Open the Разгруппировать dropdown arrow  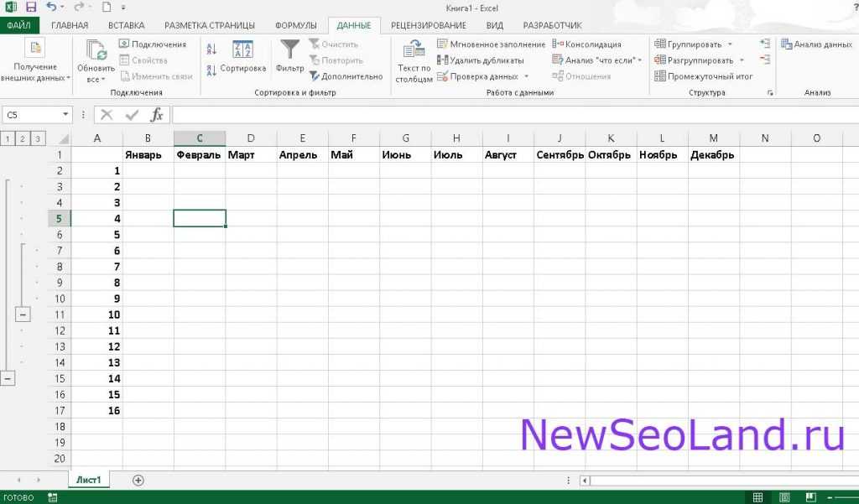click(x=742, y=60)
